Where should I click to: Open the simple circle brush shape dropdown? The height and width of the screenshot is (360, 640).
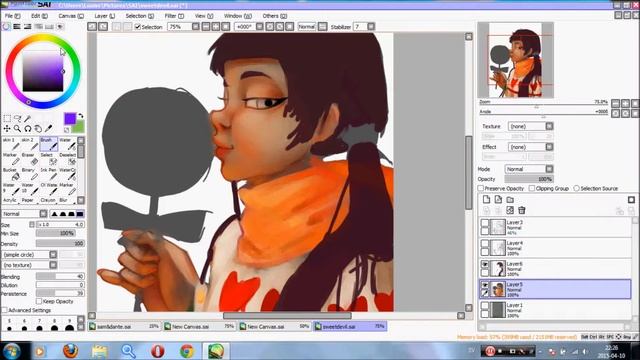(30, 254)
